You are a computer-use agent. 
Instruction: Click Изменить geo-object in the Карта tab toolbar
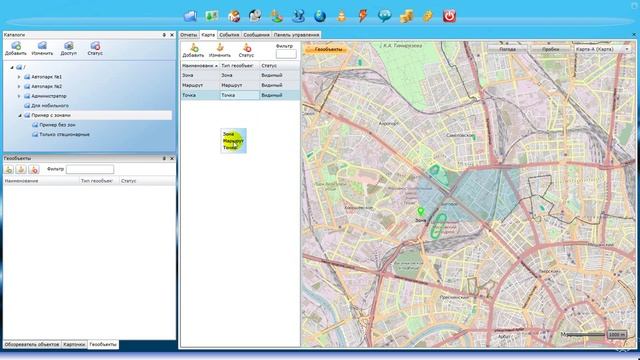[x=220, y=50]
